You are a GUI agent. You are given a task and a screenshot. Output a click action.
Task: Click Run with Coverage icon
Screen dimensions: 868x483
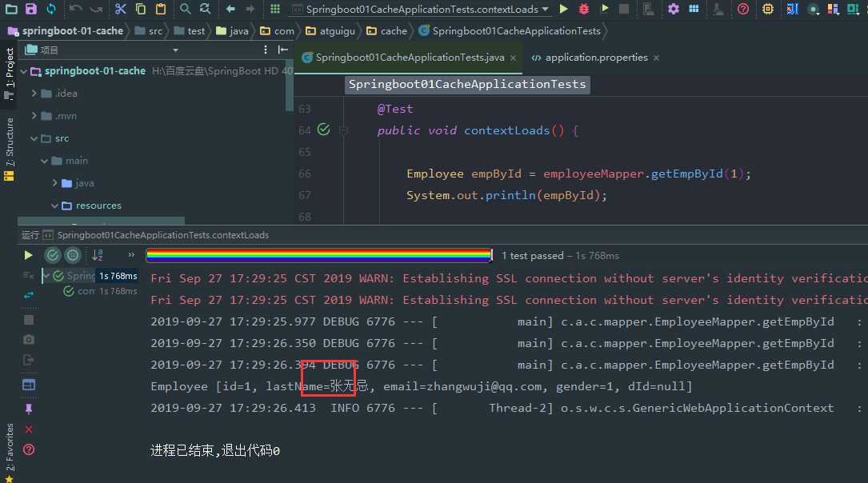coord(605,9)
